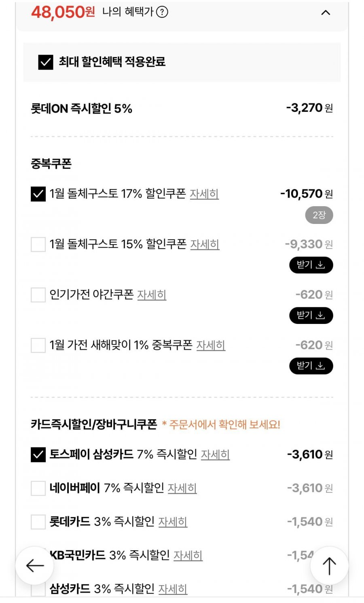Go back using the left arrow button
The image size is (364, 603).
click(x=35, y=565)
